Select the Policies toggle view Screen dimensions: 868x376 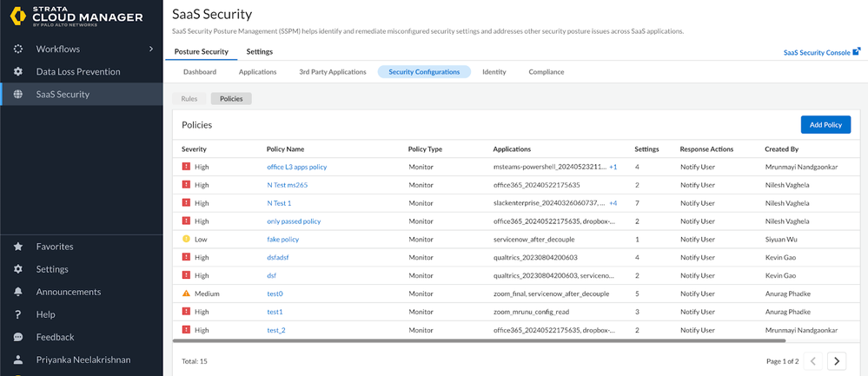click(x=231, y=99)
